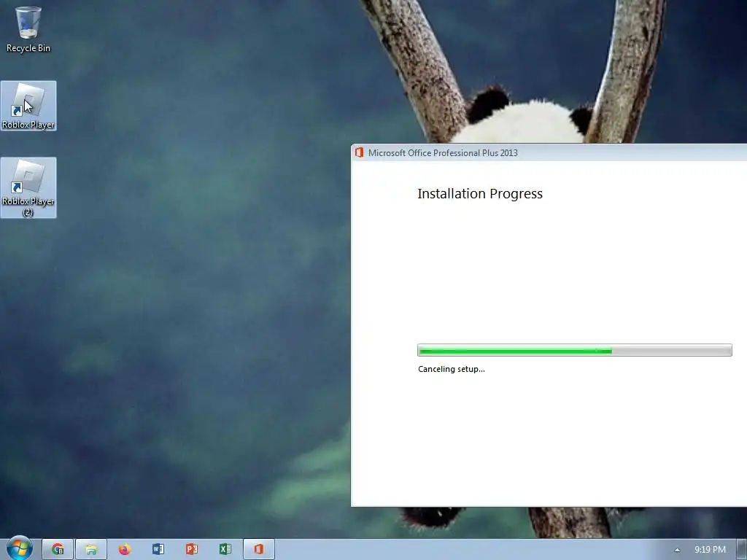Select the Roblox Player shortcut
Viewport: 747px width, 560px height.
28,106
